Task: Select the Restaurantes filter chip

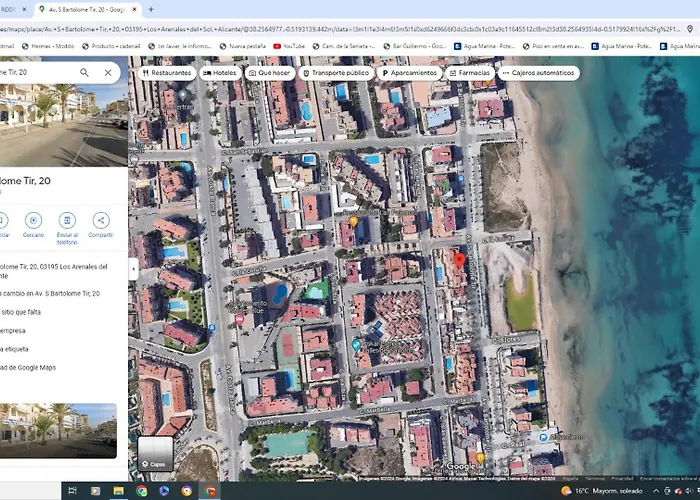Action: [167, 73]
